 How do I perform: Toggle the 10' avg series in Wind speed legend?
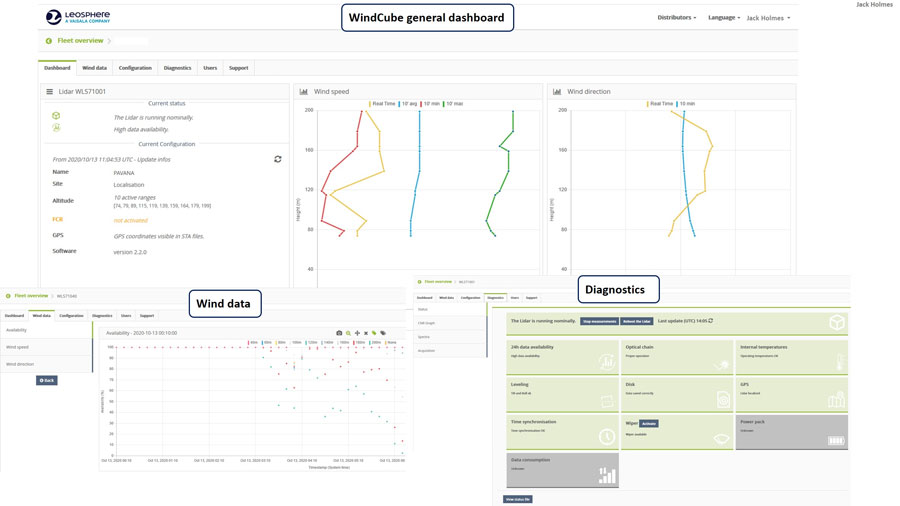[408, 104]
